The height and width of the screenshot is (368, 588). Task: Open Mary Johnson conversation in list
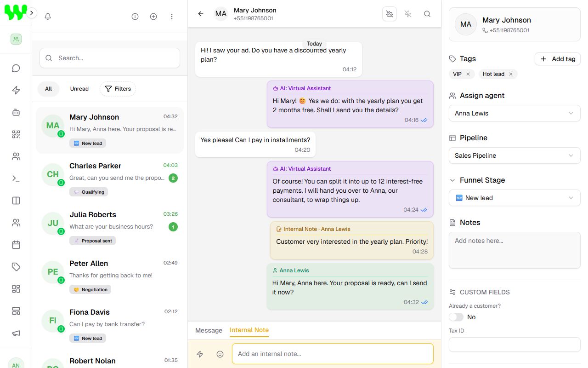[x=110, y=131]
